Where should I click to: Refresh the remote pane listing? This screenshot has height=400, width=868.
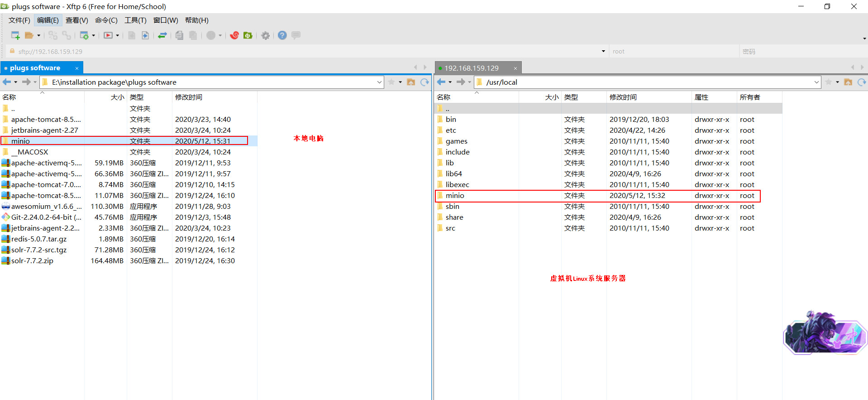pyautogui.click(x=862, y=82)
